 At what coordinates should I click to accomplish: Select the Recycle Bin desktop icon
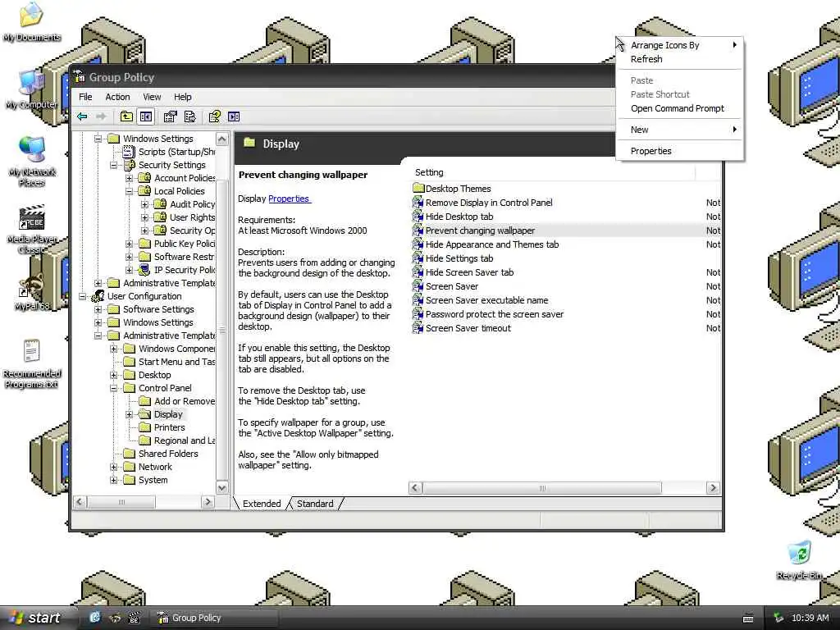[x=799, y=559]
